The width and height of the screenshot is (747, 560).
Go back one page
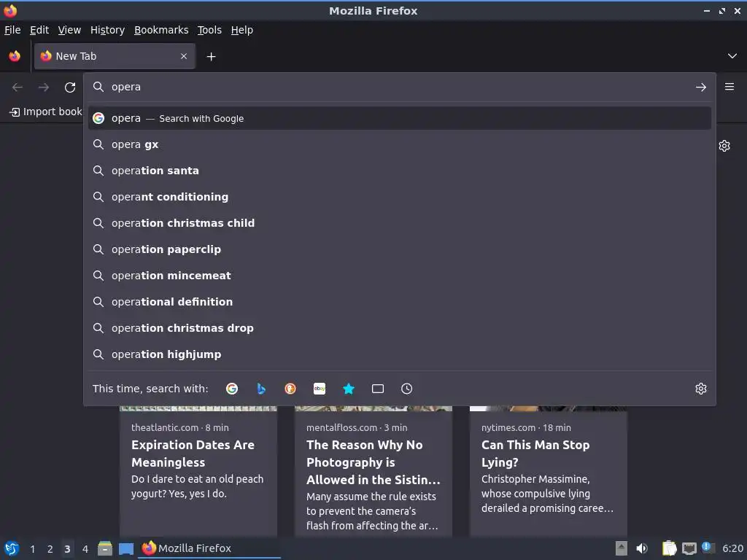[18, 87]
